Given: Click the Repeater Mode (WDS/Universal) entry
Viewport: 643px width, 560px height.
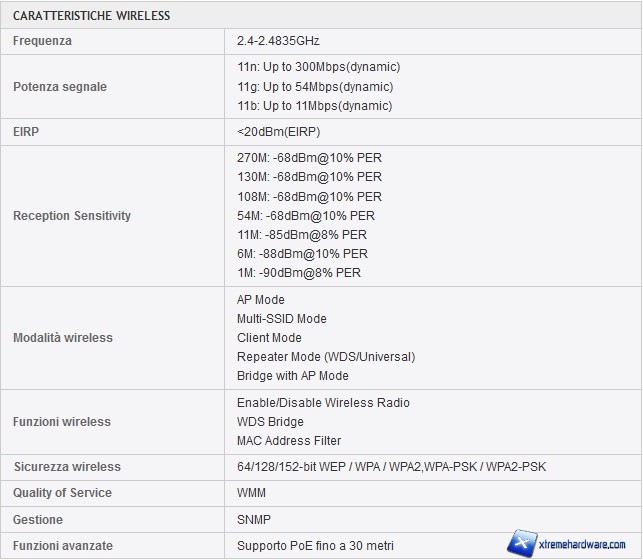Looking at the screenshot, I should [326, 357].
